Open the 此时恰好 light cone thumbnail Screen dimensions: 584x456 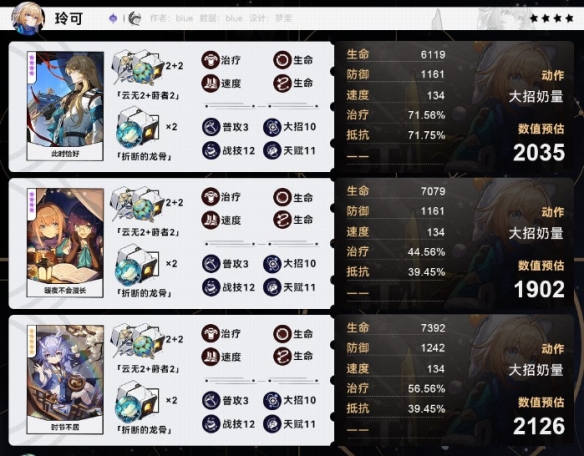[x=65, y=106]
